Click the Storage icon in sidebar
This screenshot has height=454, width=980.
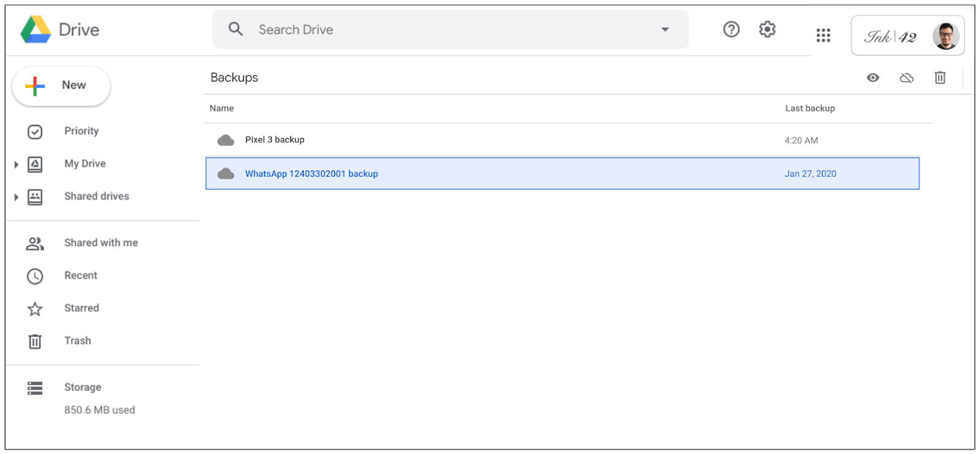tap(35, 388)
